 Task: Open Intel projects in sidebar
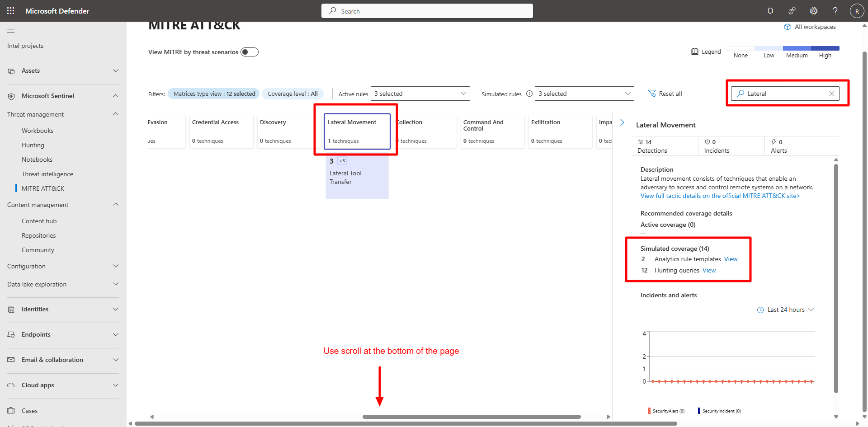[x=25, y=46]
